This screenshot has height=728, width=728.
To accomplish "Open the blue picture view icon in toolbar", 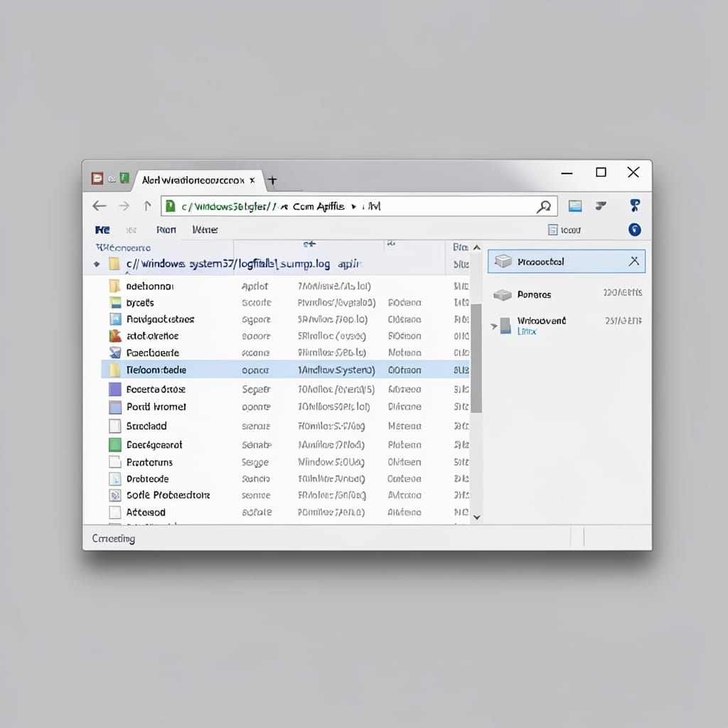I will (x=574, y=206).
